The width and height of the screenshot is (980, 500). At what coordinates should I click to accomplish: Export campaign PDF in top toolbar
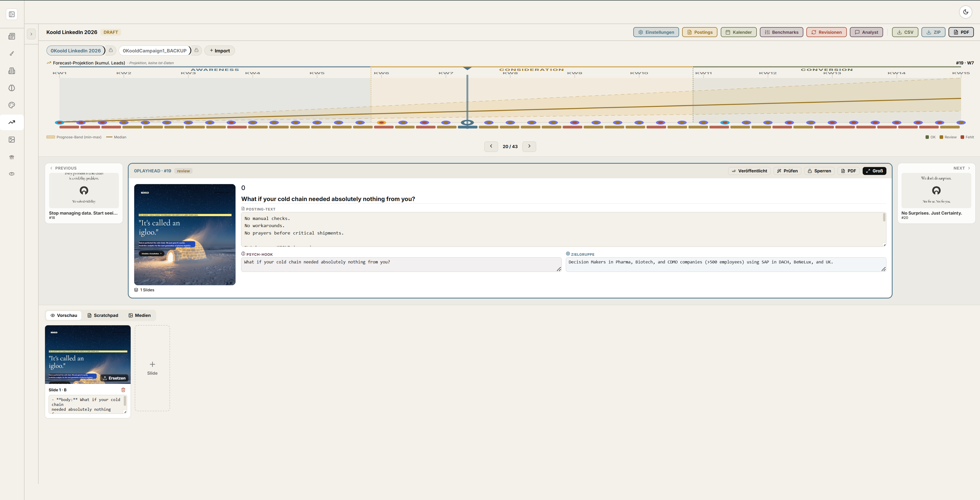[x=961, y=32]
